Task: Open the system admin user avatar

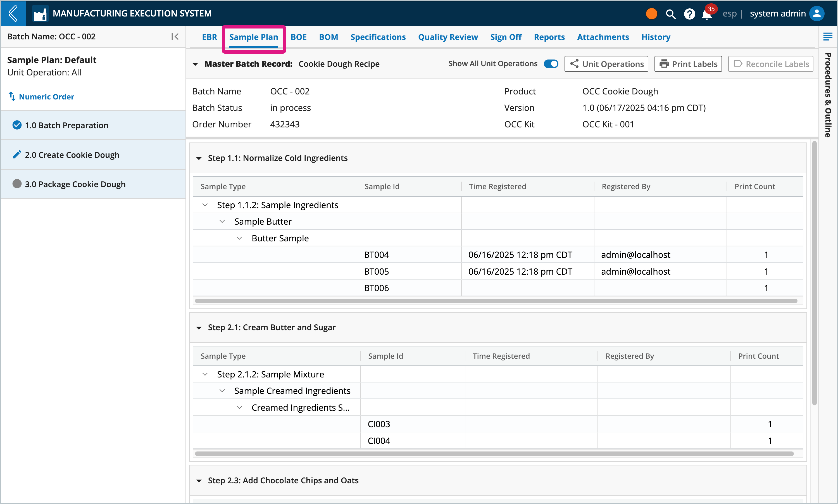Action: point(816,14)
